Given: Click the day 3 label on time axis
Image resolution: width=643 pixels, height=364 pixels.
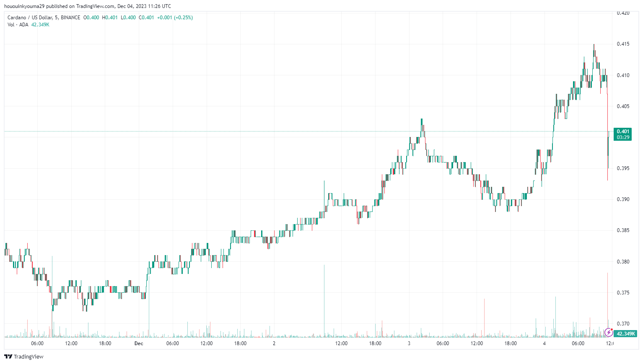Looking at the screenshot, I should click(409, 343).
